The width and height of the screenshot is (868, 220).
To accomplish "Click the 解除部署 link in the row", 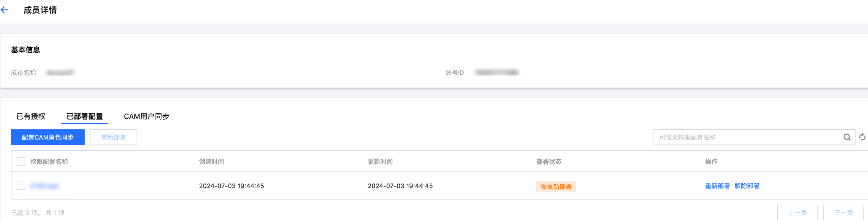I will (747, 186).
